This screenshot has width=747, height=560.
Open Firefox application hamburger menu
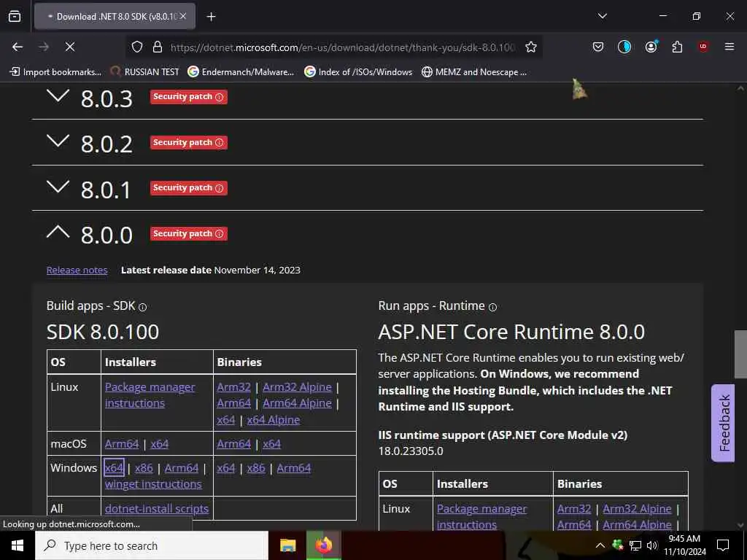[729, 47]
